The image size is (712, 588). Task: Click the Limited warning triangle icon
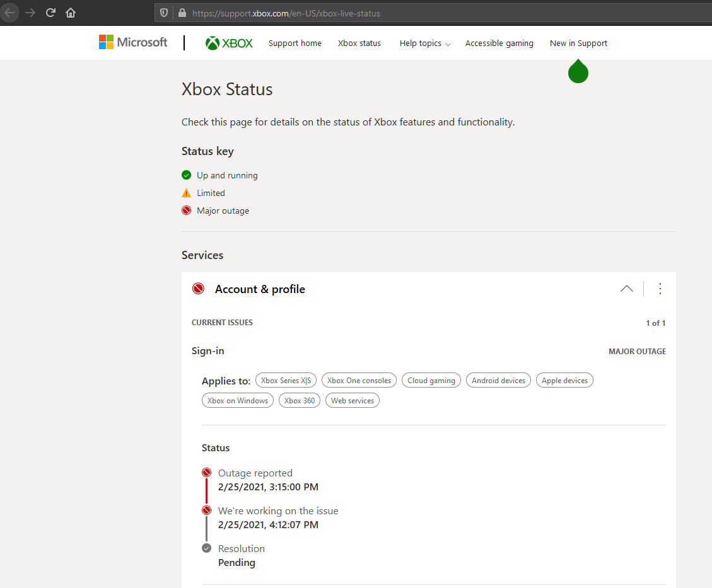pos(186,193)
